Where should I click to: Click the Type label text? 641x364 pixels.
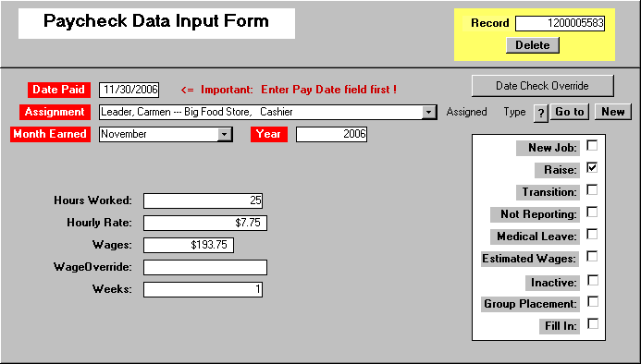[x=514, y=112]
